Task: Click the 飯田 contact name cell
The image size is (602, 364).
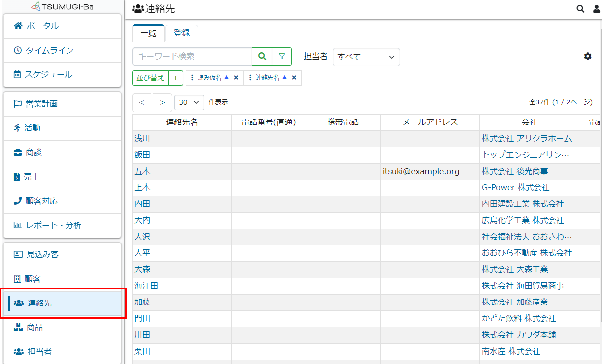Action: coord(182,155)
